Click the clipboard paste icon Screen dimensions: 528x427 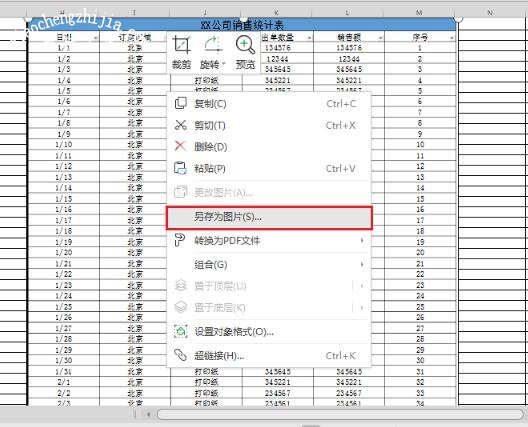point(180,168)
